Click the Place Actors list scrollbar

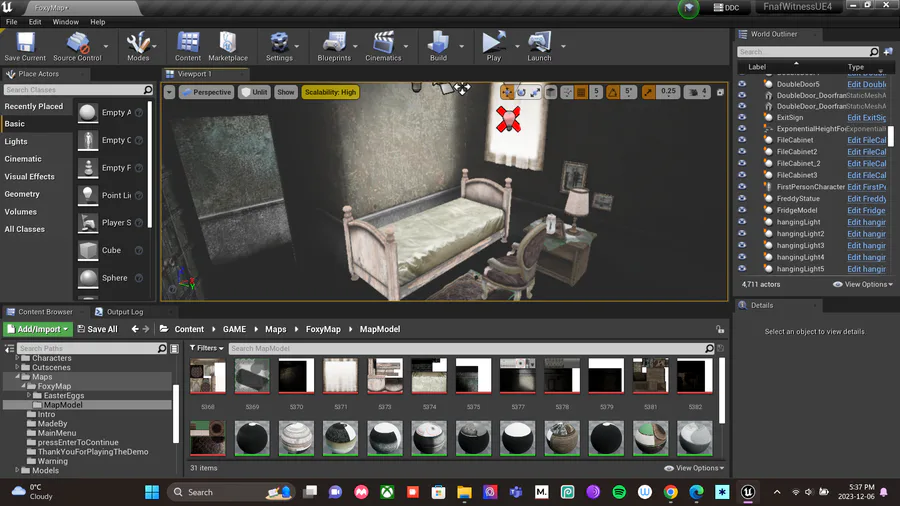[150, 164]
